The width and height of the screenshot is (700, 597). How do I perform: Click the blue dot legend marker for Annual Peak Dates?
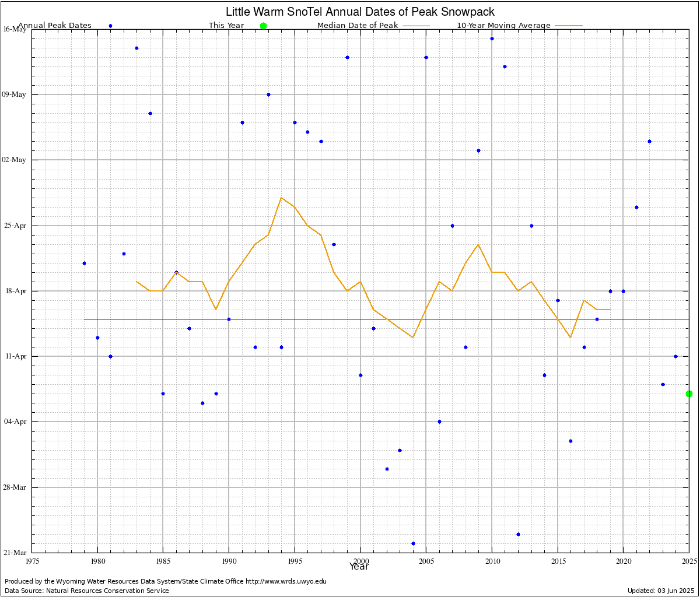point(110,26)
